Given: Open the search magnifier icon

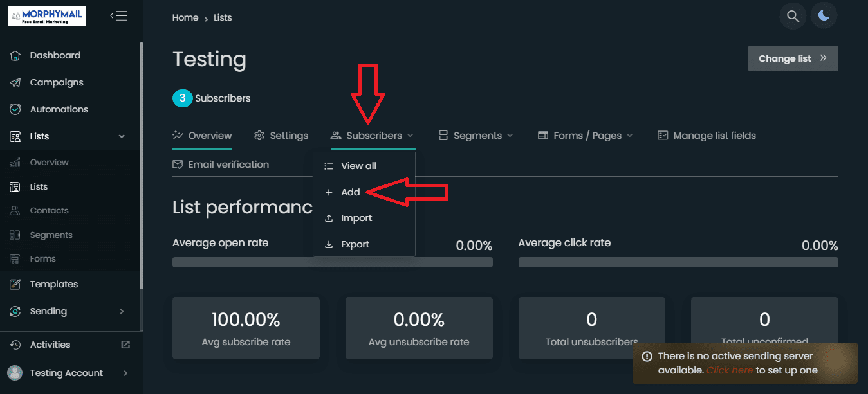Looking at the screenshot, I should coord(793,16).
